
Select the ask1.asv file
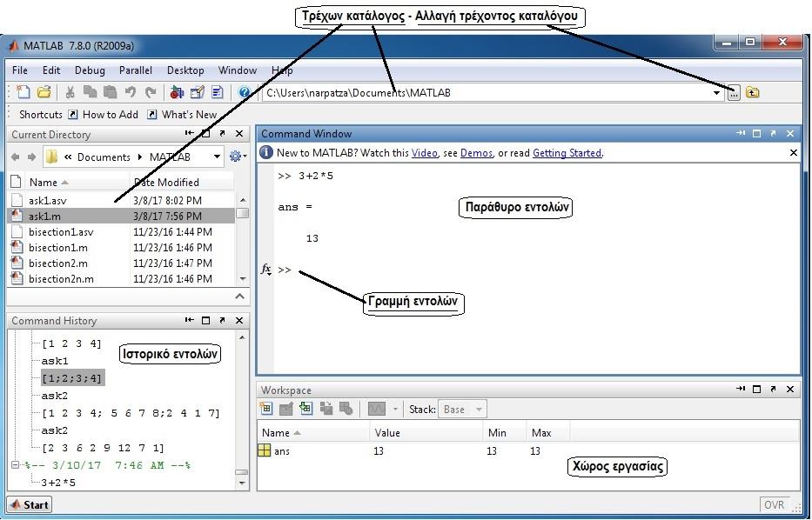[x=122, y=200]
